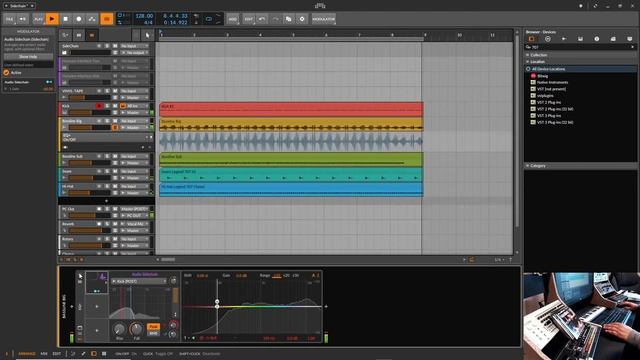Toggle the orange arranger loop button
Image resolution: width=640 pixels, height=360 pixels.
point(107,19)
